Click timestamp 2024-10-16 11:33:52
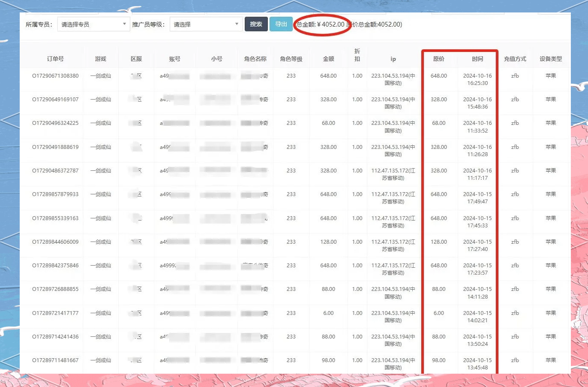Screen dimensions: 588x387 pyautogui.click(x=477, y=127)
